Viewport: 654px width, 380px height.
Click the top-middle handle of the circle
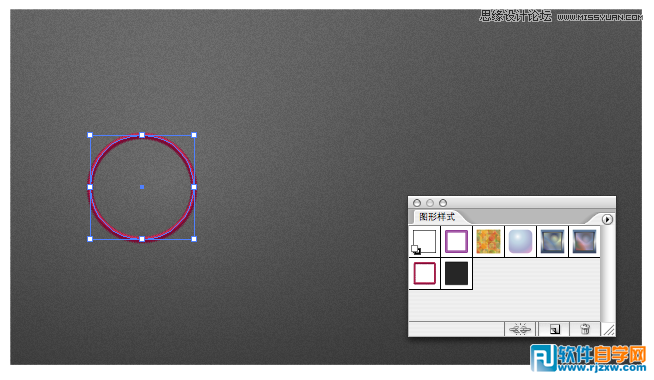point(142,135)
